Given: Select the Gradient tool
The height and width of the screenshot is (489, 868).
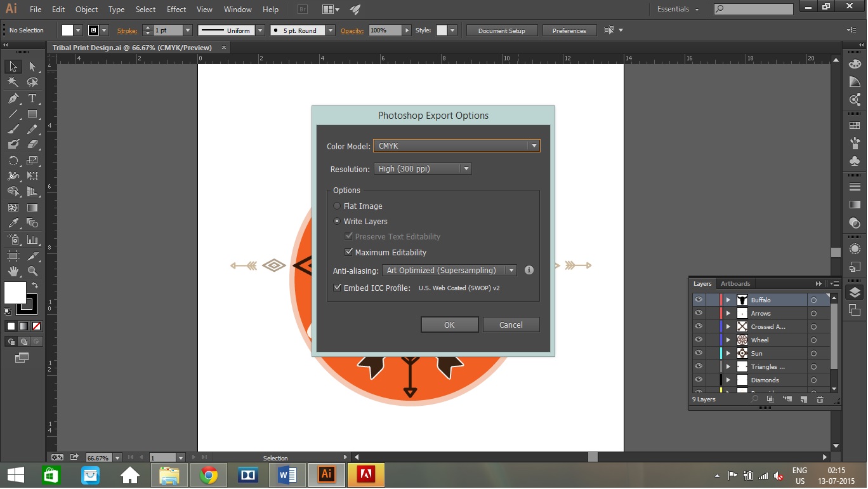Looking at the screenshot, I should [32, 208].
